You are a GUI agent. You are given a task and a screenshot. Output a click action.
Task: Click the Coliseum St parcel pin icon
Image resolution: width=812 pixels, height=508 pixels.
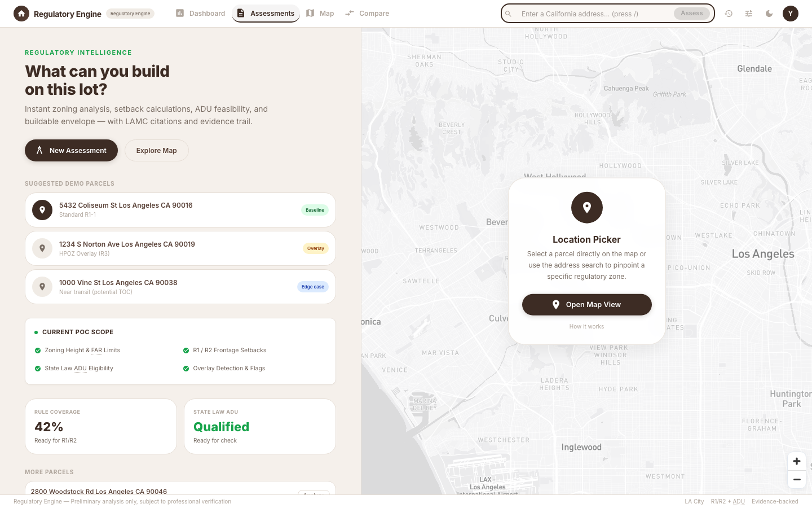click(x=42, y=210)
